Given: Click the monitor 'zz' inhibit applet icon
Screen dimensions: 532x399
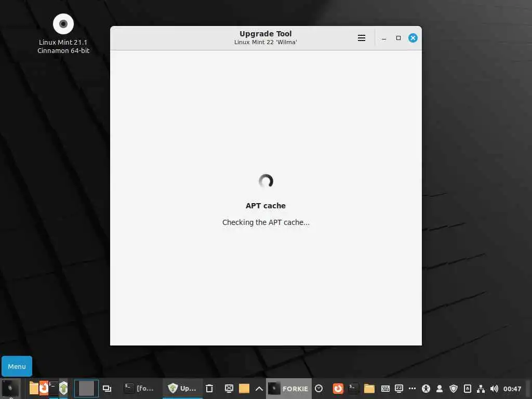Looking at the screenshot, I should click(x=399, y=389).
